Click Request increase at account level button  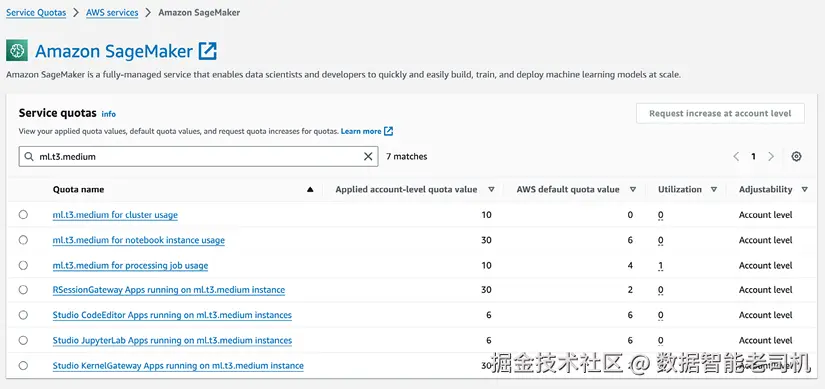[720, 113]
